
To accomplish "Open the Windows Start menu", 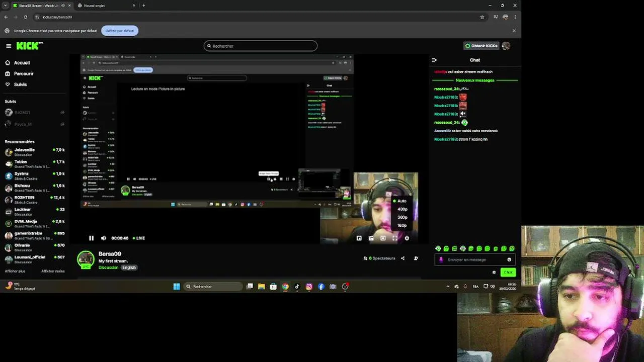I will tap(177, 287).
